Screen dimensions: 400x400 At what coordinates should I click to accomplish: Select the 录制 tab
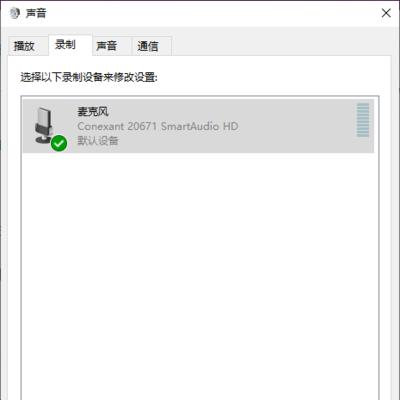65,45
